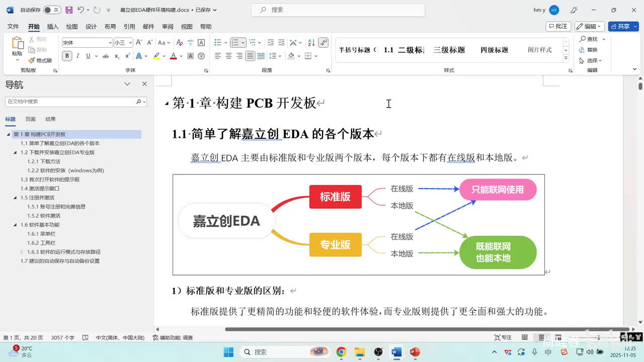This screenshot has width=644, height=362.
Task: Open the 编辑 editing mode button
Action: click(589, 26)
